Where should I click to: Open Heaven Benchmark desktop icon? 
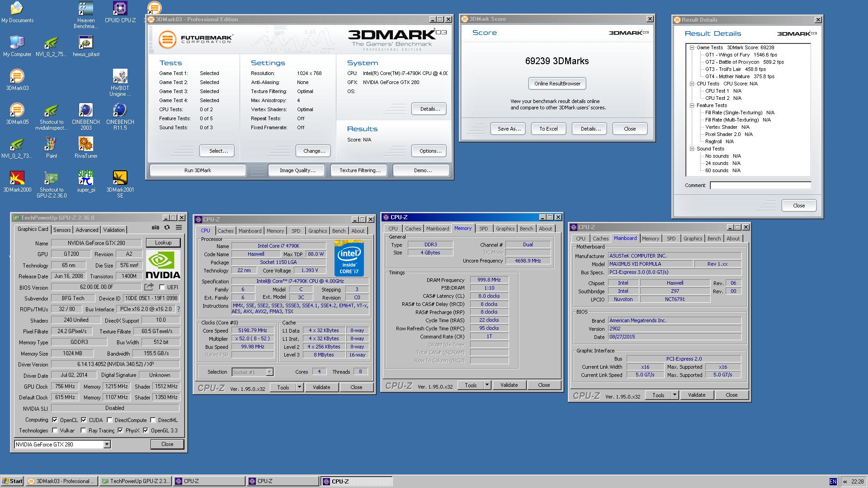(x=85, y=15)
